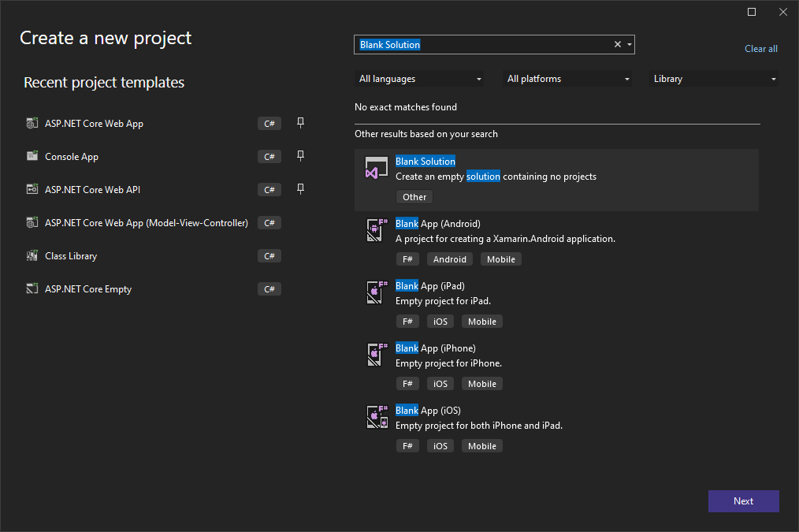Unpin the Console App template
The height and width of the screenshot is (532, 799).
[301, 156]
